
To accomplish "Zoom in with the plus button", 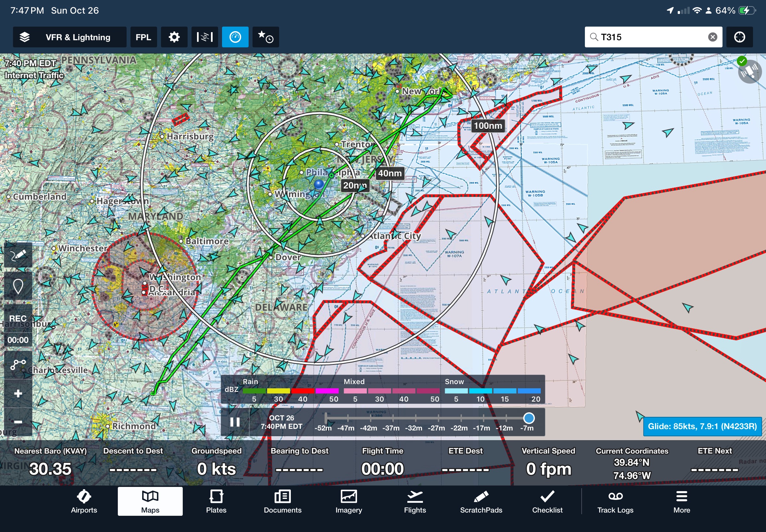I will [18, 394].
